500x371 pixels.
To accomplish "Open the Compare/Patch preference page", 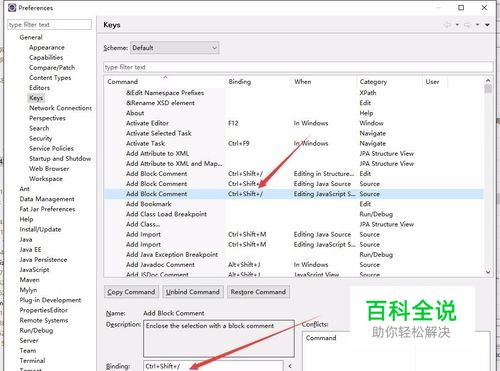I will click(x=52, y=68).
